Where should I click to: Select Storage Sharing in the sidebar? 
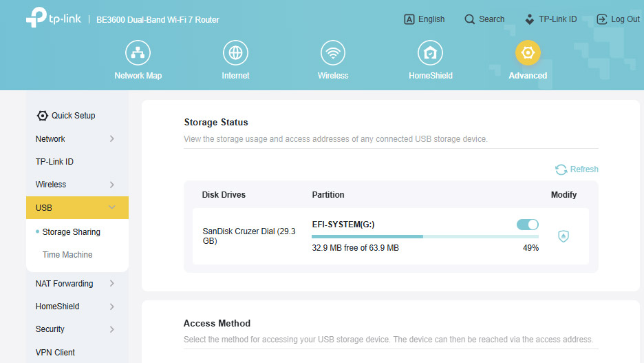pos(71,232)
